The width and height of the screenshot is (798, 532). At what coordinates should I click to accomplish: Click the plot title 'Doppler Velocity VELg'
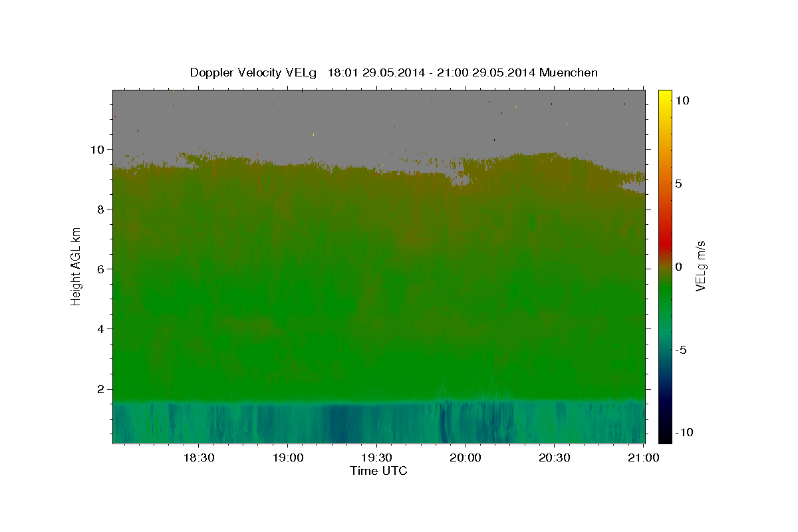pyautogui.click(x=253, y=72)
